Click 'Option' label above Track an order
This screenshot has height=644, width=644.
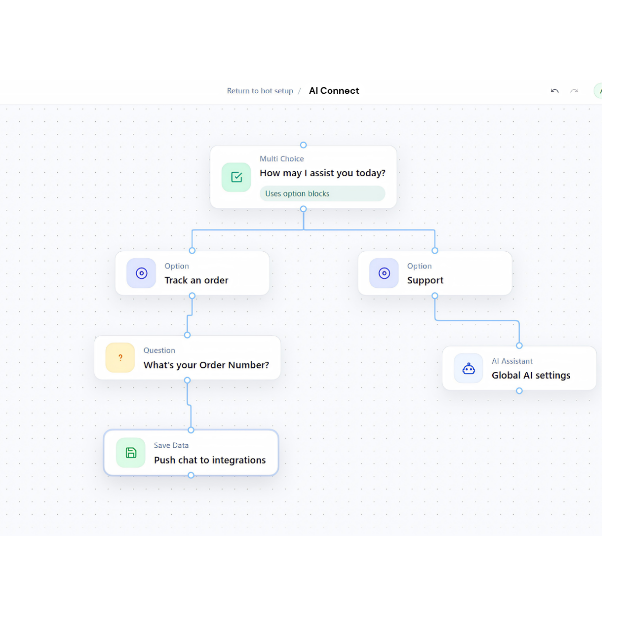pyautogui.click(x=177, y=266)
